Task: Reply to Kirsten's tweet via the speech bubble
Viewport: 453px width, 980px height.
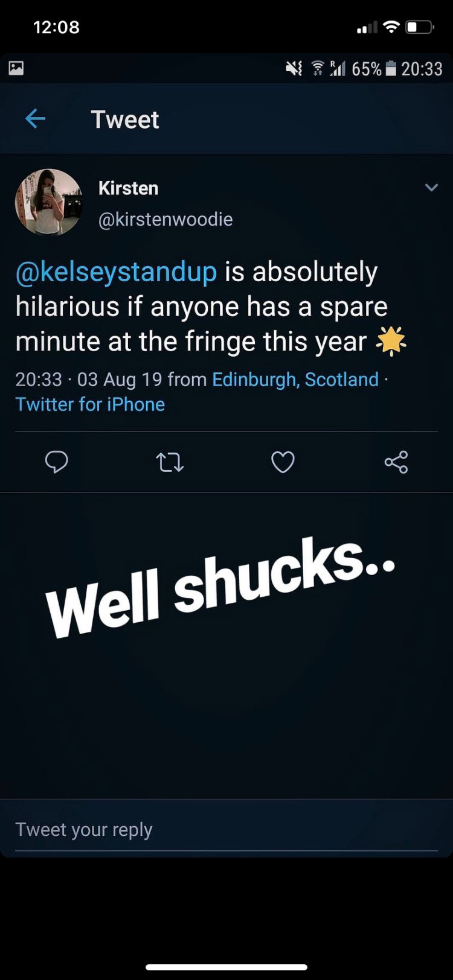Action: tap(57, 462)
